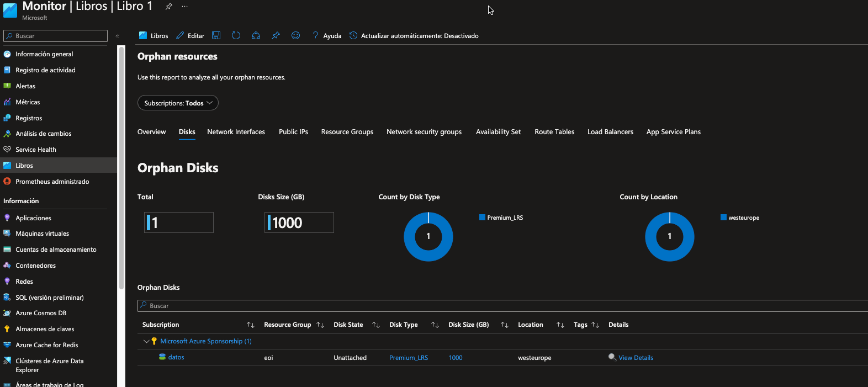Click the smiley feedback icon
Image resolution: width=868 pixels, height=387 pixels.
pos(296,36)
